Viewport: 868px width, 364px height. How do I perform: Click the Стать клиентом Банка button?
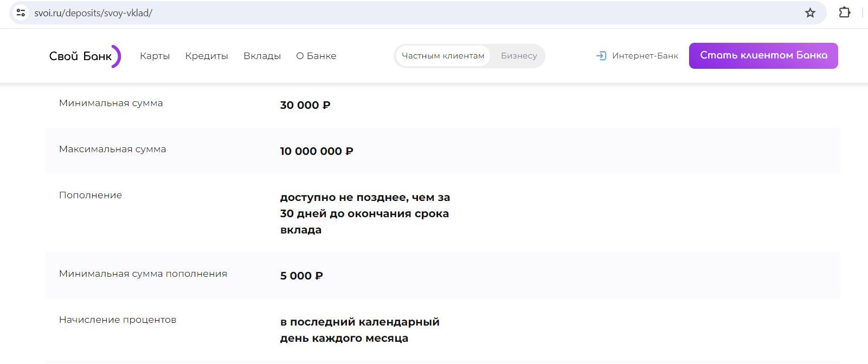click(763, 56)
